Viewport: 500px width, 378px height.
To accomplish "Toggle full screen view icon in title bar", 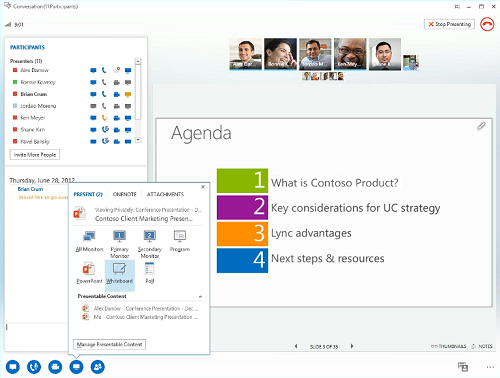I will (457, 6).
